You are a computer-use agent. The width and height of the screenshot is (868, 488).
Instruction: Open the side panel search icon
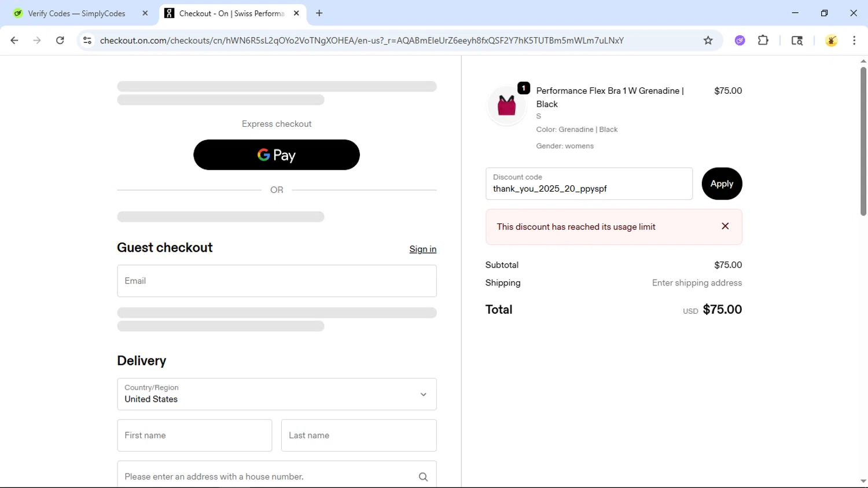pos(797,41)
